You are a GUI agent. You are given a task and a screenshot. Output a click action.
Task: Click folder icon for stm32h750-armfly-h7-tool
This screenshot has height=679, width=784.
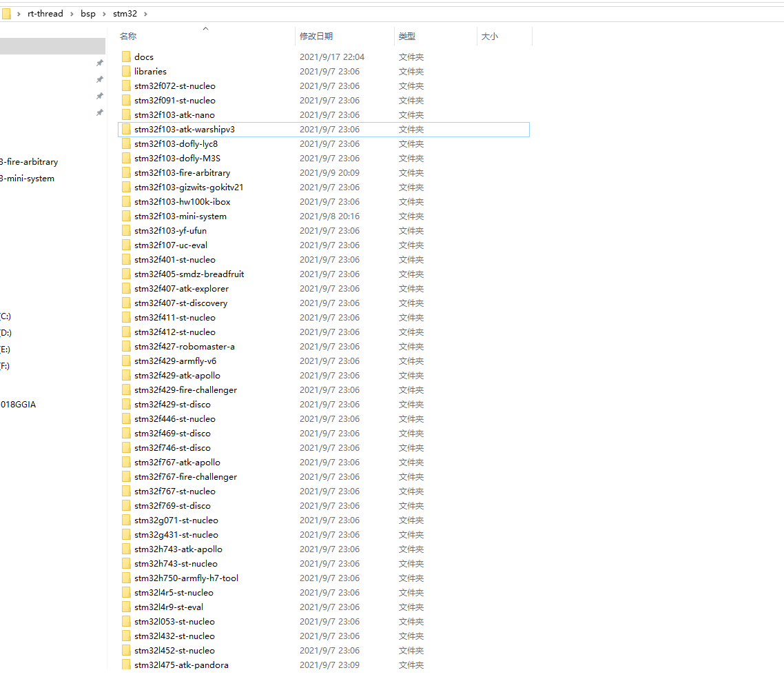(x=126, y=578)
